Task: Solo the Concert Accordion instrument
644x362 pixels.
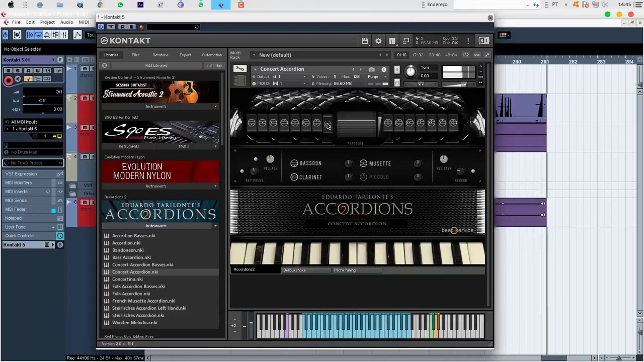Action: click(397, 70)
